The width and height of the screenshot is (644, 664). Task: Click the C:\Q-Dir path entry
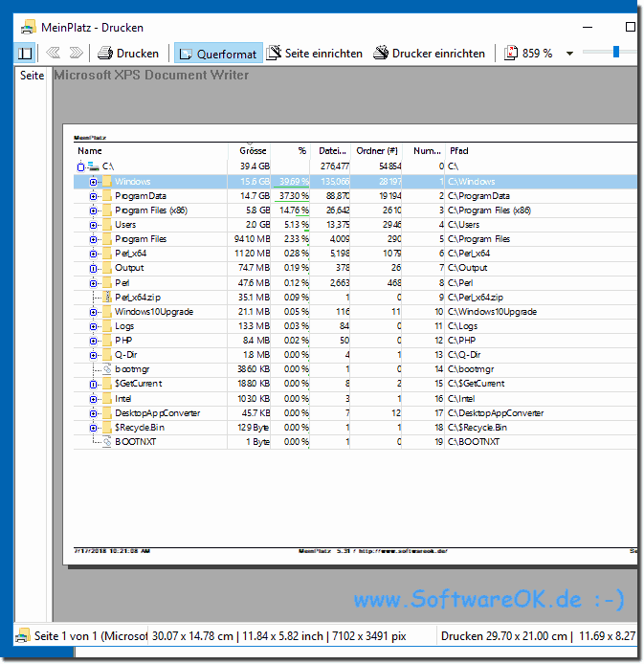click(464, 355)
